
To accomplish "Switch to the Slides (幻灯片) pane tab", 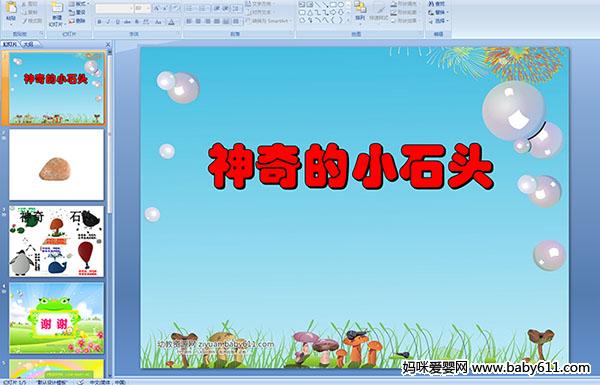I will point(10,44).
